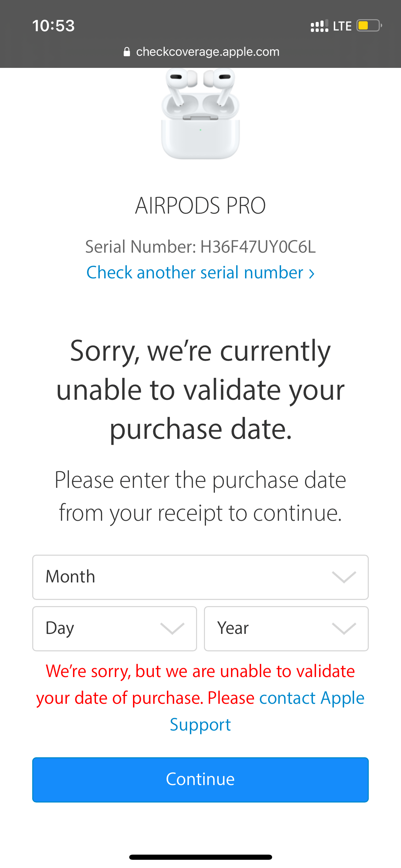Click the padlock icon in the address bar
Viewport: 401px width, 868px height.
[x=127, y=51]
